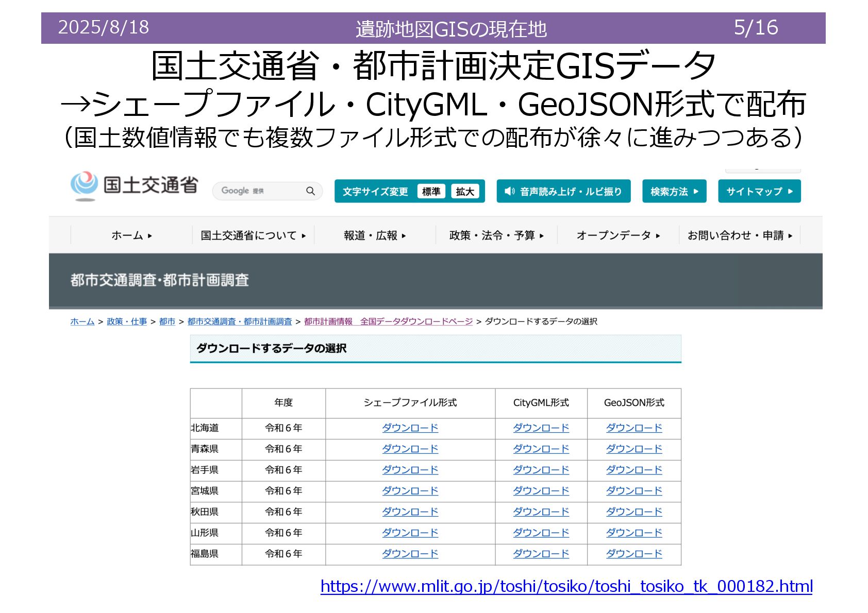Download 宮城県 CityGML format
This screenshot has height=613, width=868.
tap(541, 491)
